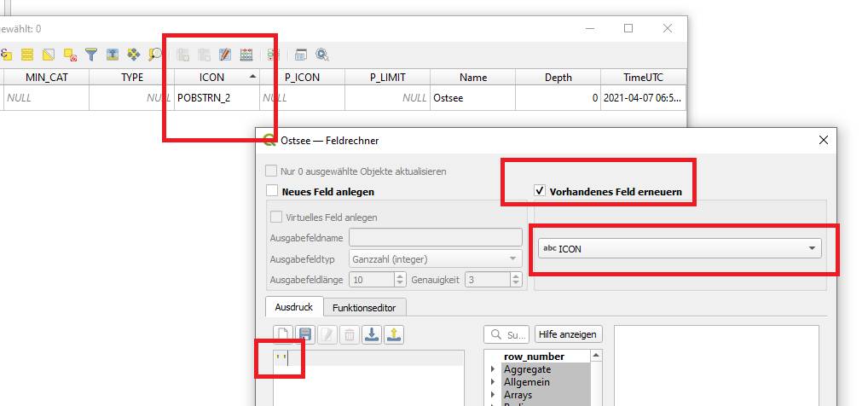
Task: Expand the Aggregate function group
Action: [493, 369]
